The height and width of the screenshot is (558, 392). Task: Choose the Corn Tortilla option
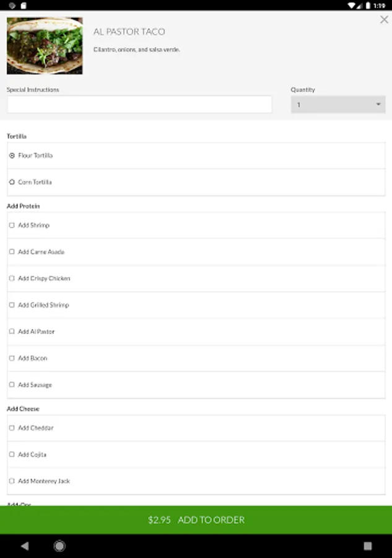tap(12, 182)
